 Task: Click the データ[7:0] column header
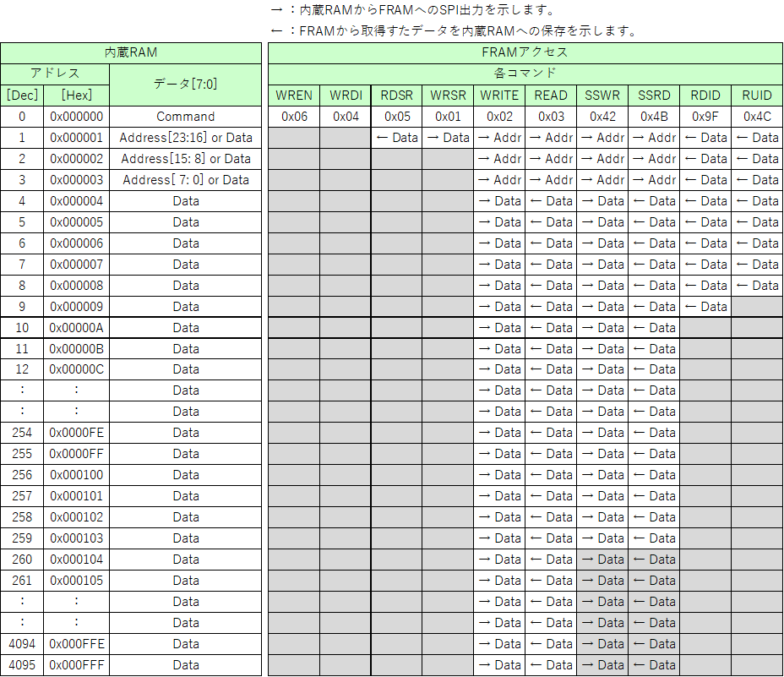coord(185,85)
